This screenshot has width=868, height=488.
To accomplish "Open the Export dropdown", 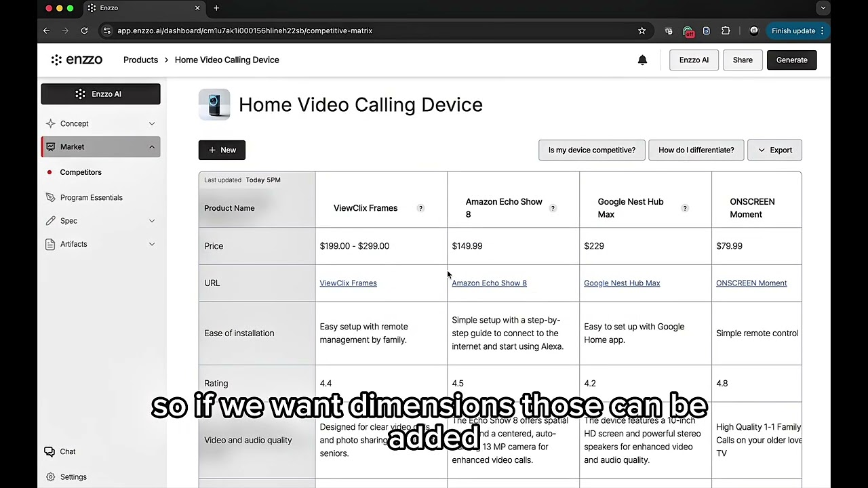I will click(774, 150).
